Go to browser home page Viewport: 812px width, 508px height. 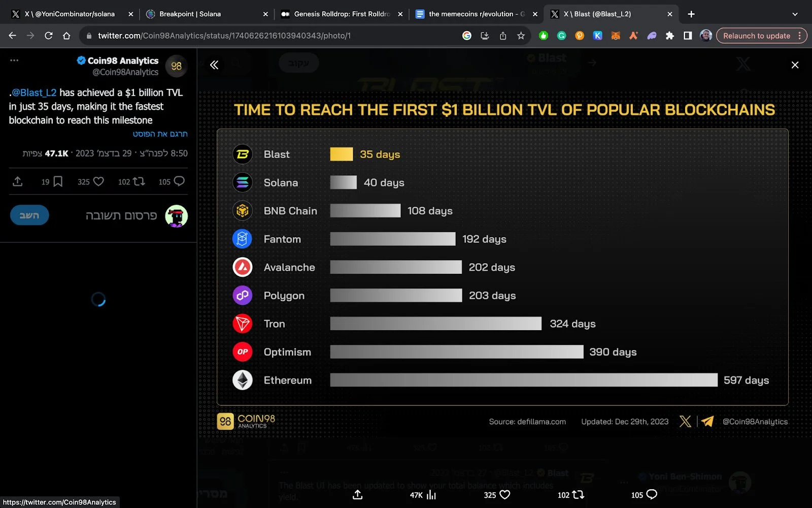[x=66, y=36]
